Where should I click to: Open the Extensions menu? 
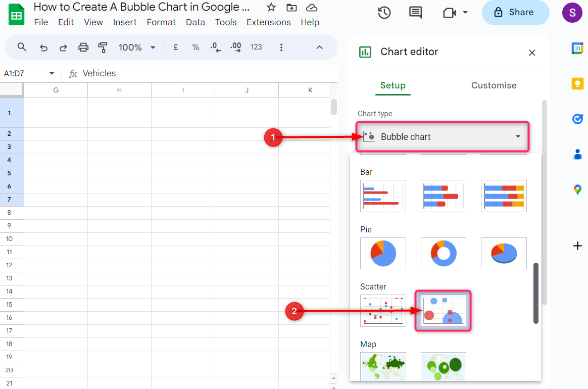pos(268,22)
